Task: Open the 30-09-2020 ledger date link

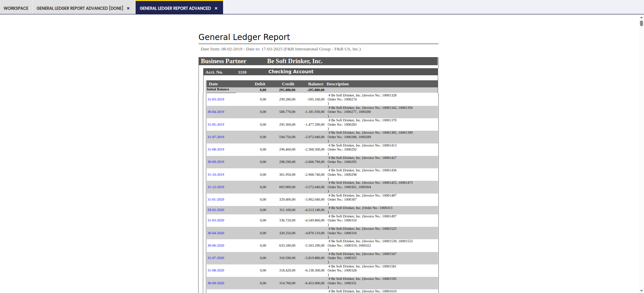Action: pyautogui.click(x=216, y=283)
